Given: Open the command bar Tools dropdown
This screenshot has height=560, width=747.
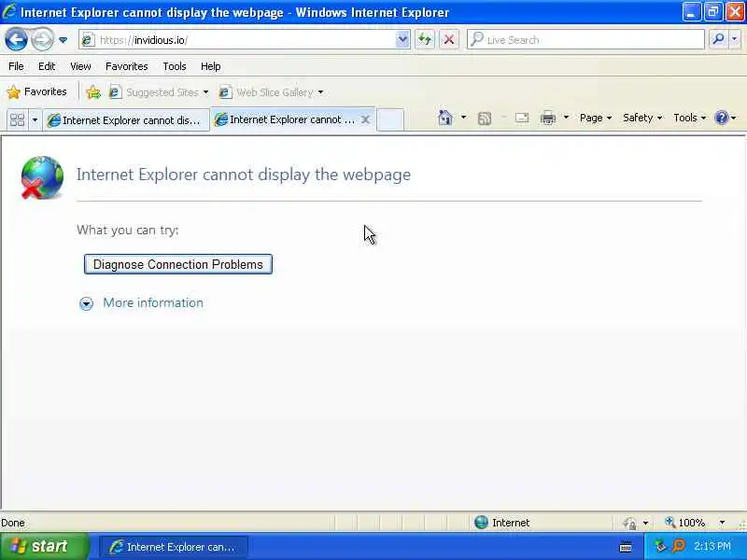Looking at the screenshot, I should click(689, 118).
